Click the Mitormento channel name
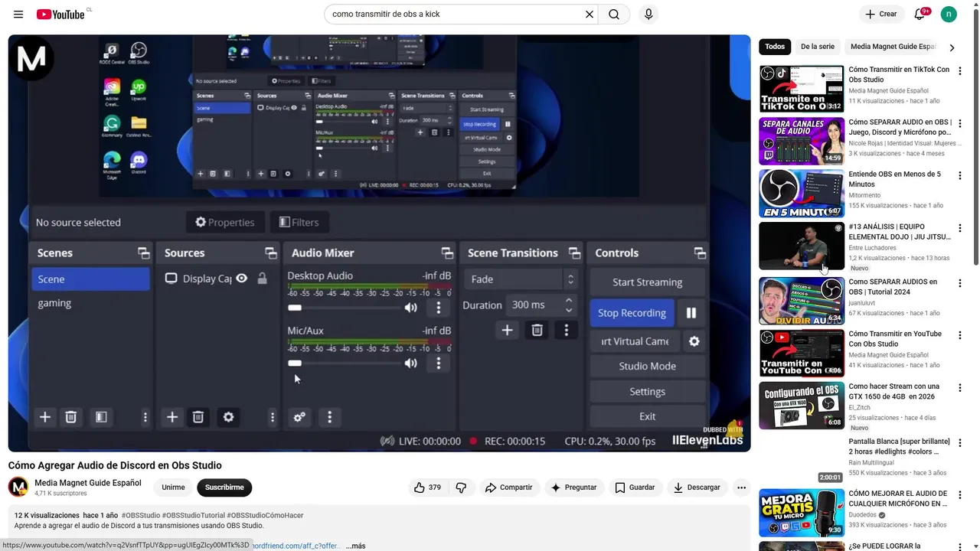The height and width of the screenshot is (551, 980). coord(864,195)
